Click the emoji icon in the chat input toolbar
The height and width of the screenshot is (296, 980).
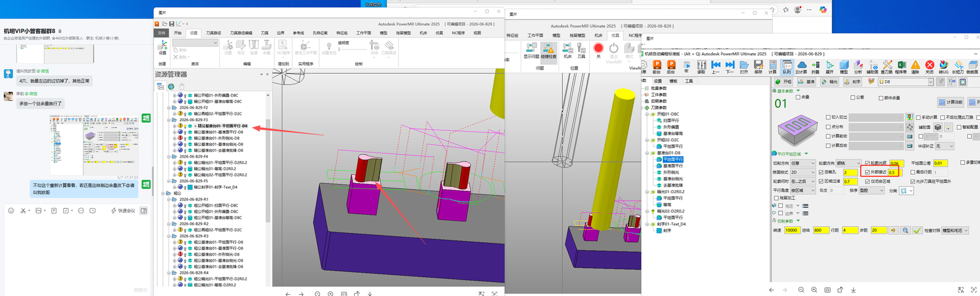(x=10, y=210)
